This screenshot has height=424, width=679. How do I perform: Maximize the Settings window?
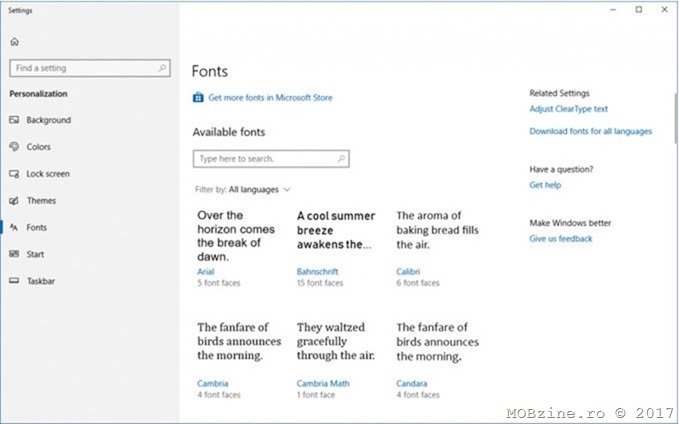click(x=639, y=10)
